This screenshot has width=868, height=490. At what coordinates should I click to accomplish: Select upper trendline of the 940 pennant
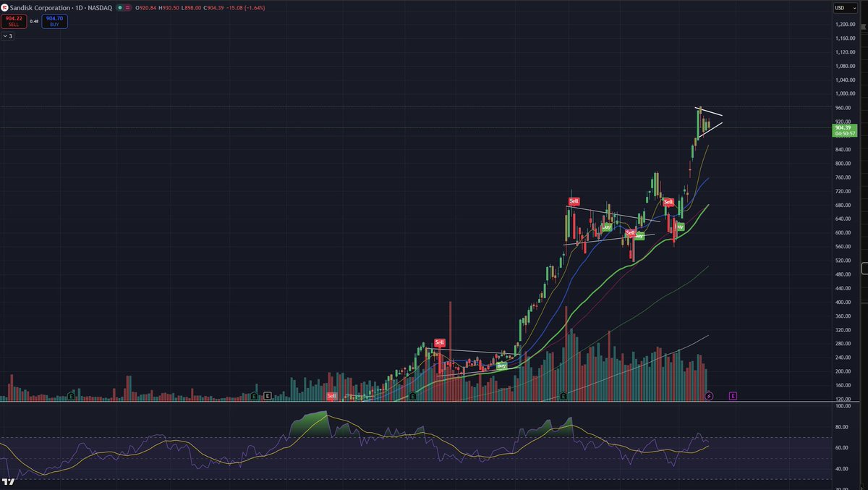710,111
